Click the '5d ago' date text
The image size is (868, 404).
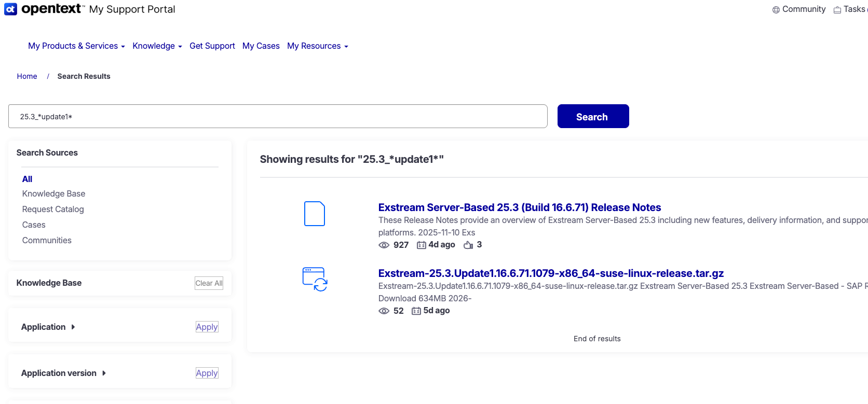coord(437,311)
